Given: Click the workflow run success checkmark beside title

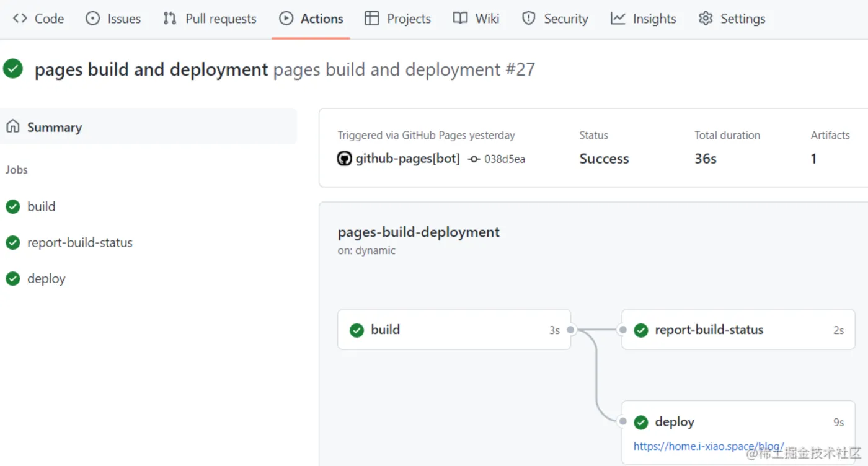Looking at the screenshot, I should [x=13, y=69].
